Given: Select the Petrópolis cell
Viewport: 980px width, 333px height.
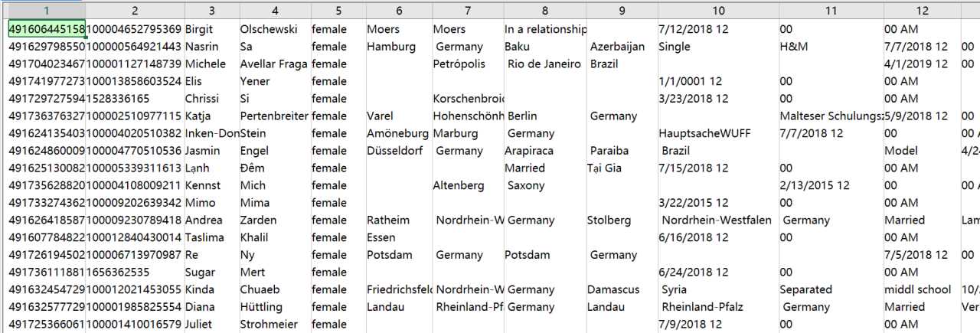Looking at the screenshot, I should [x=467, y=64].
